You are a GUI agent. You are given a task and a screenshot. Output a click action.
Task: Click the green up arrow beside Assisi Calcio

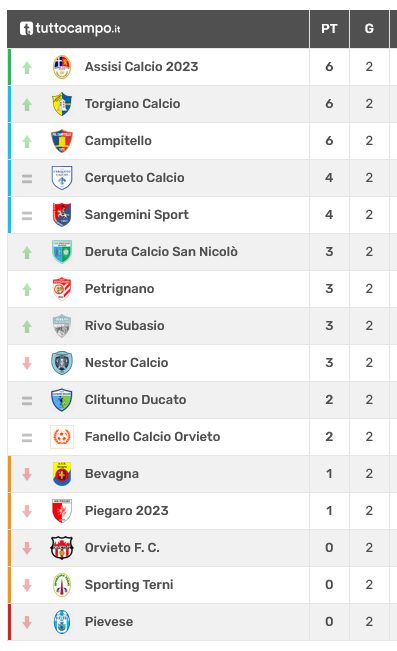27,67
